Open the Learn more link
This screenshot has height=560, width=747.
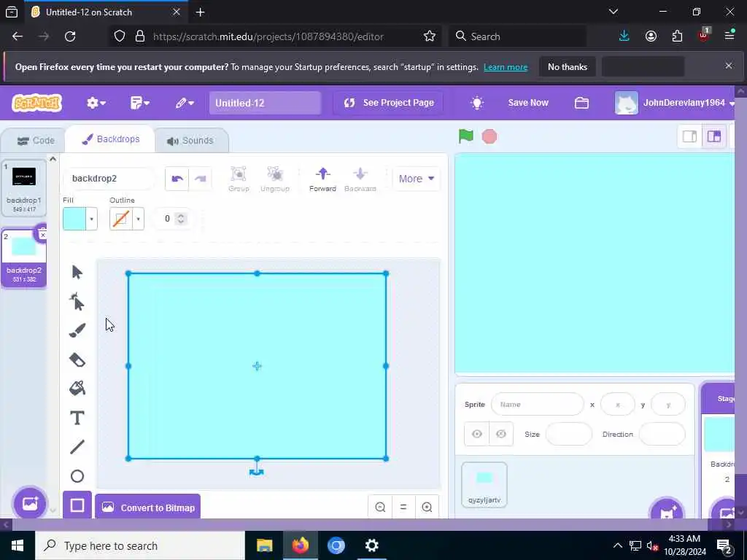[x=506, y=67]
